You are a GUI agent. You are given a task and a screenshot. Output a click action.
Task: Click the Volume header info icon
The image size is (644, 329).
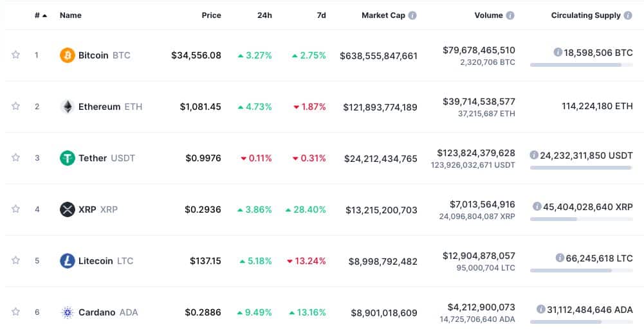pos(510,15)
